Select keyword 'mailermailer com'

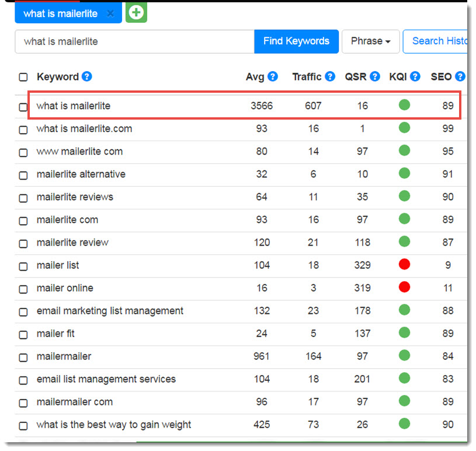pos(75,401)
